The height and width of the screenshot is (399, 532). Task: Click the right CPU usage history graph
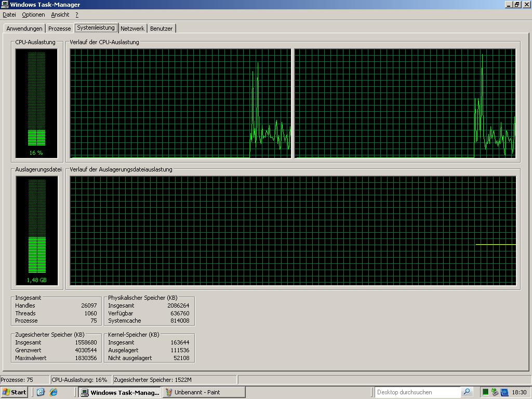tap(405, 103)
